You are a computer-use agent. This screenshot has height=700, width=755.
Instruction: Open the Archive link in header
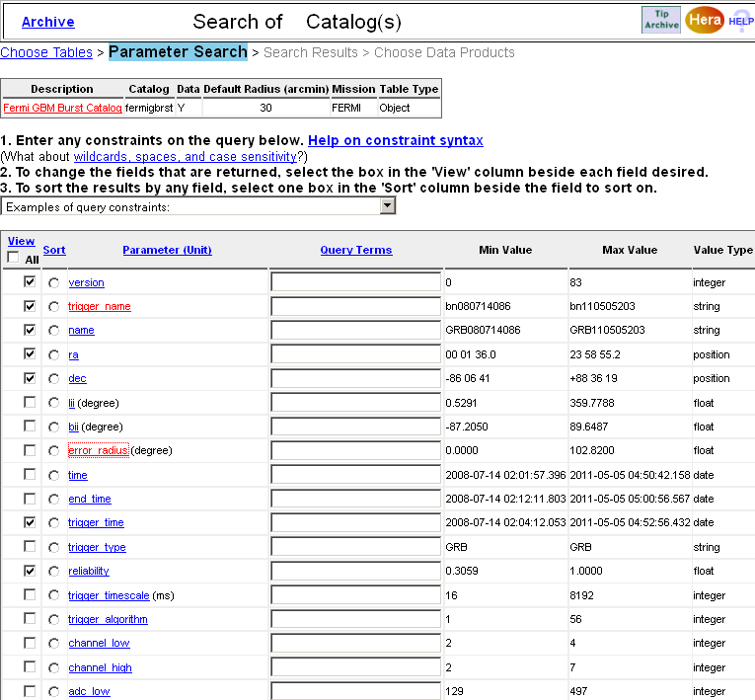pyautogui.click(x=48, y=22)
